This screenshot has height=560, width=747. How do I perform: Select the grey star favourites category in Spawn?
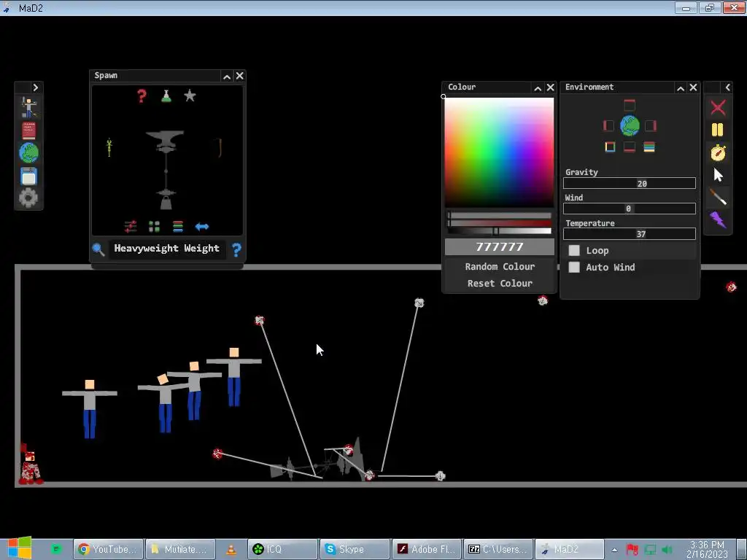click(x=190, y=96)
